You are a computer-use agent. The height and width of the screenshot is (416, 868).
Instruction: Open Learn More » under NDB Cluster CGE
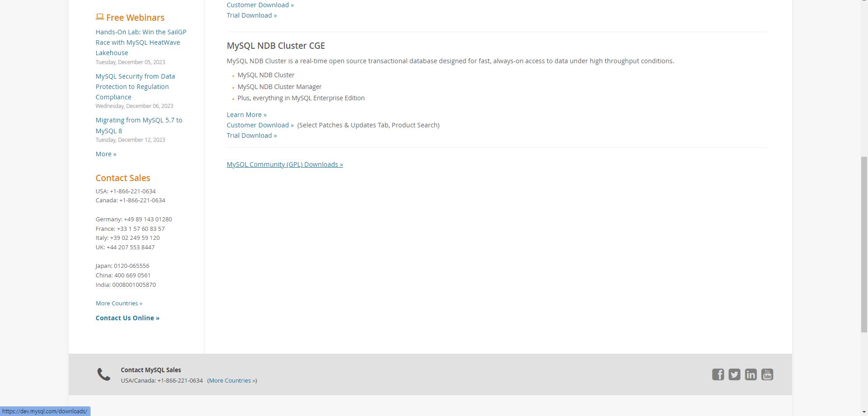(246, 115)
